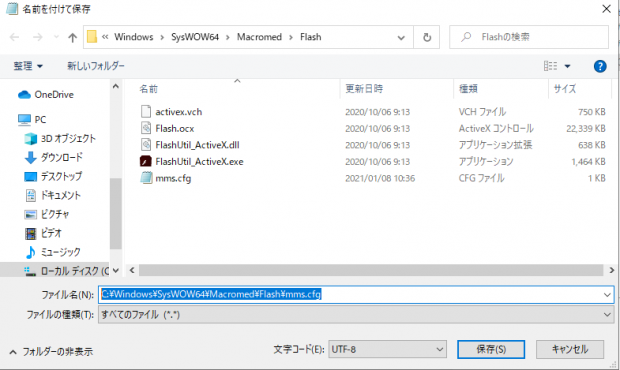
Task: Go back using the back arrow
Action: tap(15, 37)
